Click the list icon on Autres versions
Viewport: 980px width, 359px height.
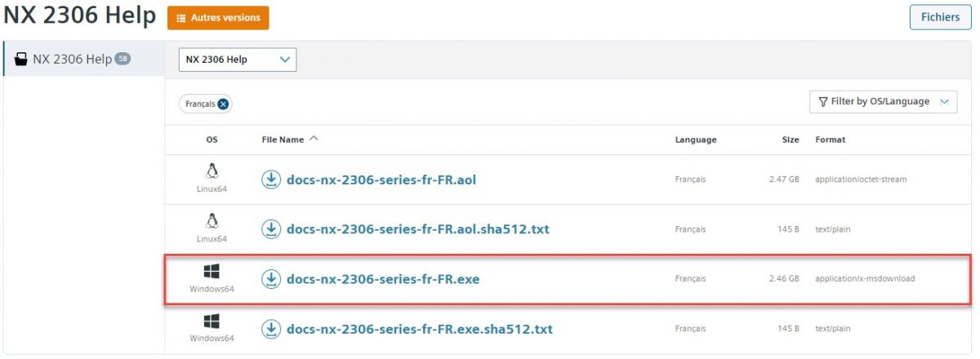point(181,18)
